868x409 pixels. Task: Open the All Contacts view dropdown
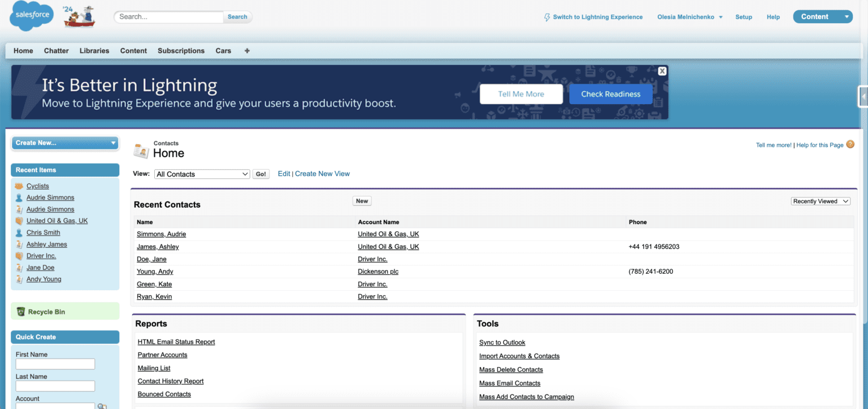tap(202, 174)
